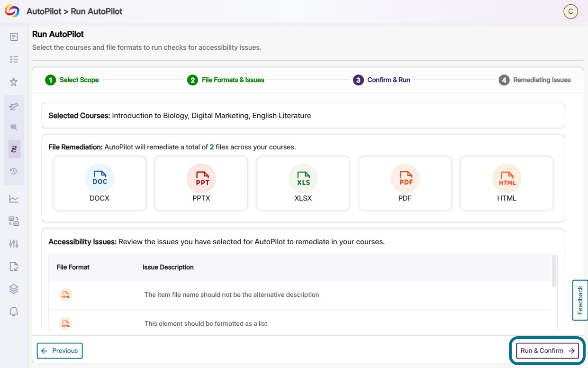The height and width of the screenshot is (368, 588).
Task: Open the document page icon at sidebar top
Action: click(x=14, y=37)
